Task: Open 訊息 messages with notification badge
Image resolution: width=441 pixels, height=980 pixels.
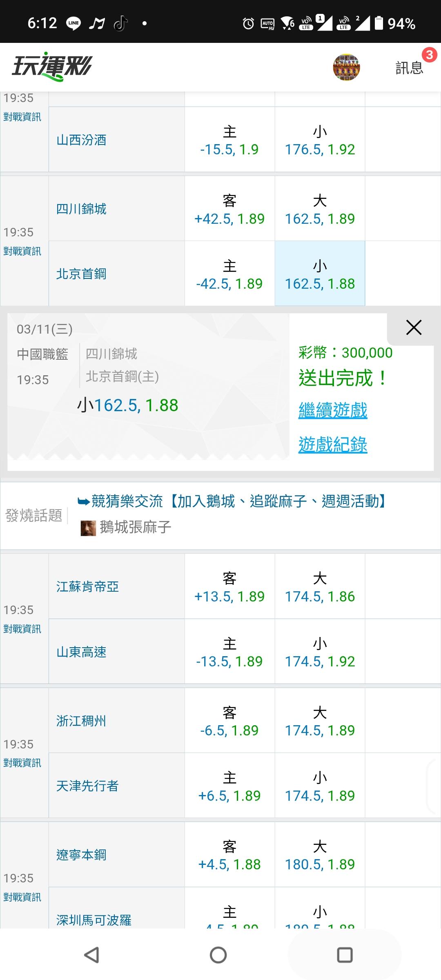Action: [x=410, y=67]
